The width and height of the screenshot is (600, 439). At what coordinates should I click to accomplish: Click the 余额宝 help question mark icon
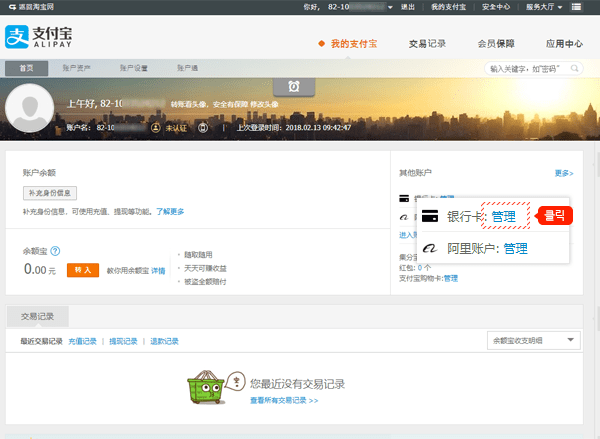(55, 251)
